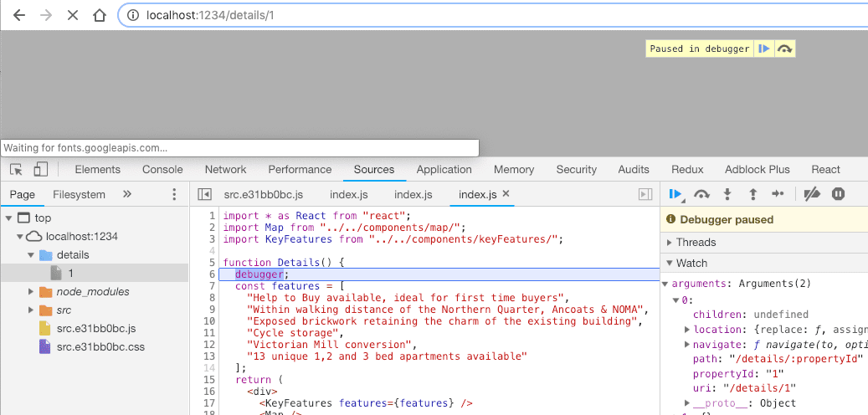Select file 1 in details folder

click(x=94, y=274)
